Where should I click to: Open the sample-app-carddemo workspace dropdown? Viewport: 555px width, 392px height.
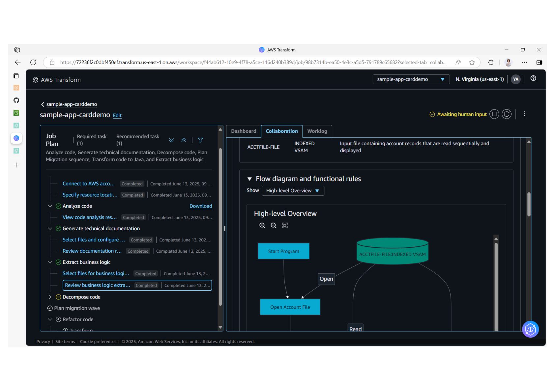pyautogui.click(x=411, y=79)
